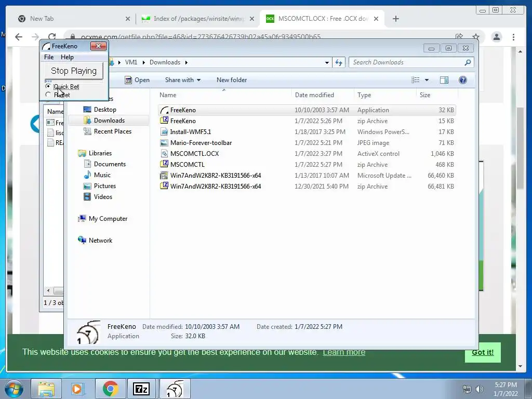The image size is (532, 399).
Task: Click the Network icon in sidebar
Action: (82, 240)
